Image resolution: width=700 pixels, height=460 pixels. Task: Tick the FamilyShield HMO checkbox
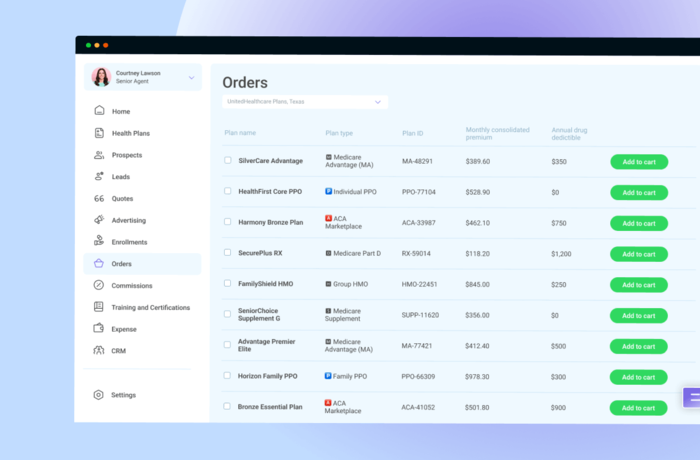[x=228, y=283]
